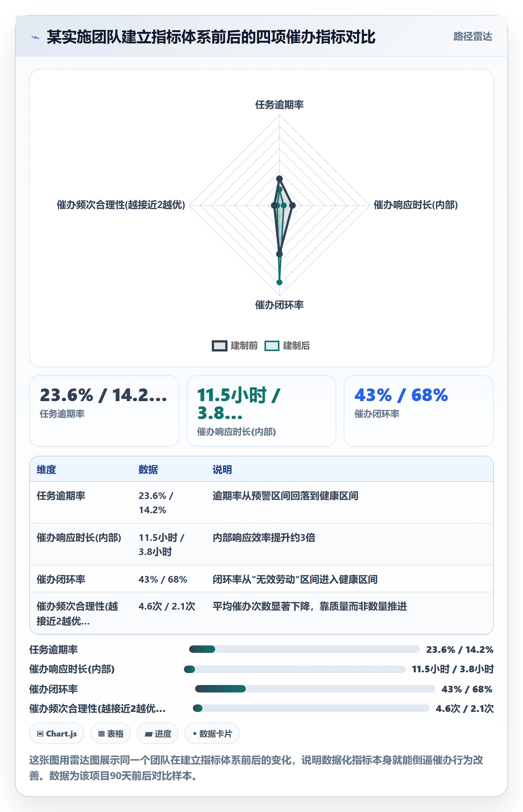The height and width of the screenshot is (812, 523).
Task: Click the 23.6% / 14.2% progress value
Action: 460,650
